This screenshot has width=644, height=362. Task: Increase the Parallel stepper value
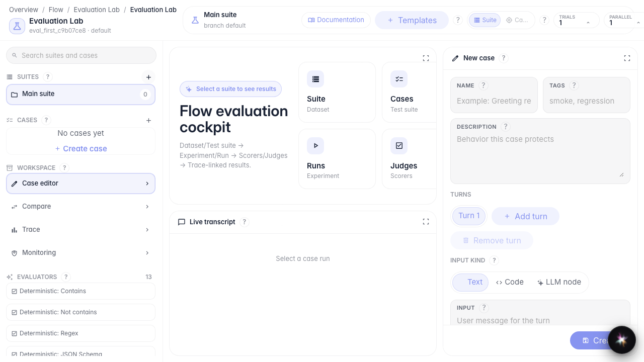638,23
